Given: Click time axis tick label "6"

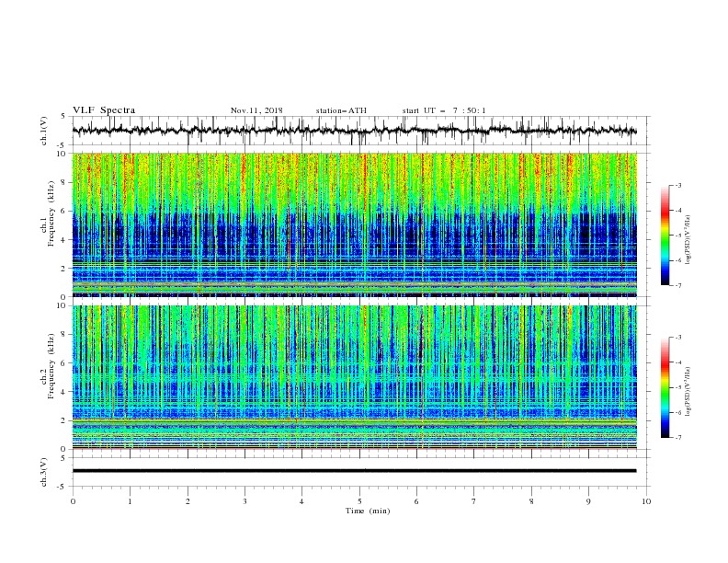Looking at the screenshot, I should point(416,501).
